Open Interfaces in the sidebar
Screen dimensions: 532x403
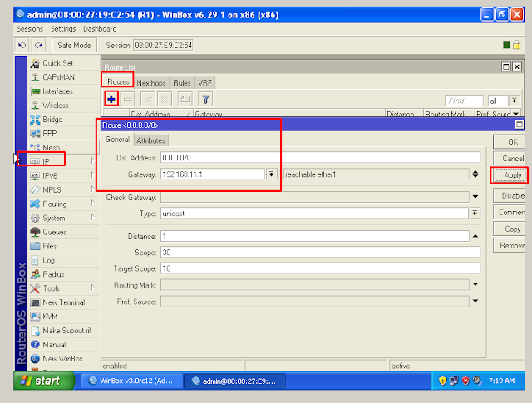tap(57, 91)
